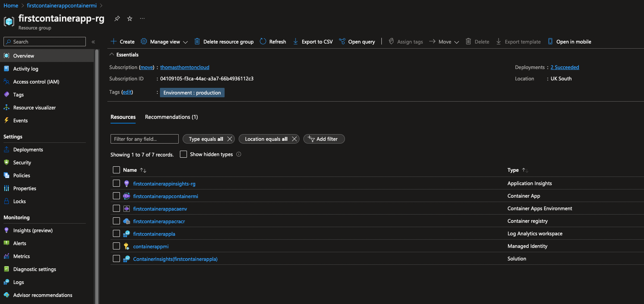Open the Manage view dropdown arrow
644x304 pixels.
(185, 42)
